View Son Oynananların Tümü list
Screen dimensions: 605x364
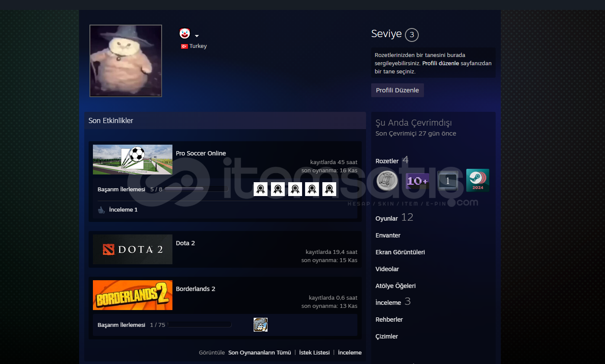260,353
